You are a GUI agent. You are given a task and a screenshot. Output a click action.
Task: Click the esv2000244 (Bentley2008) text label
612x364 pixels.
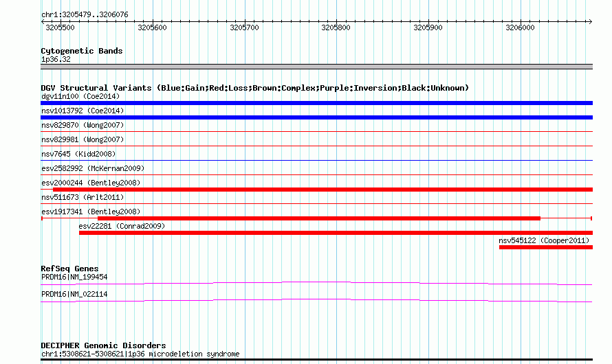point(91,183)
